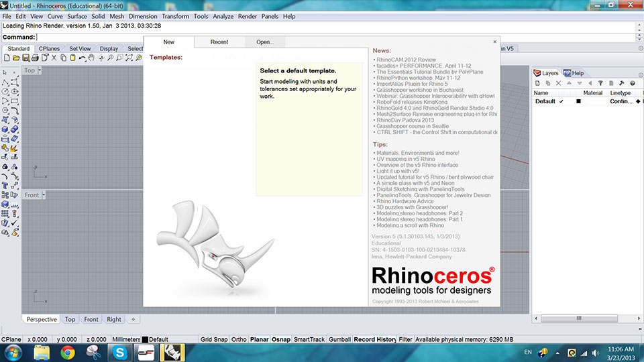Viewport: 644px width, 362px height.
Task: Click the Print icon in Standard toolbar
Action: point(35,58)
